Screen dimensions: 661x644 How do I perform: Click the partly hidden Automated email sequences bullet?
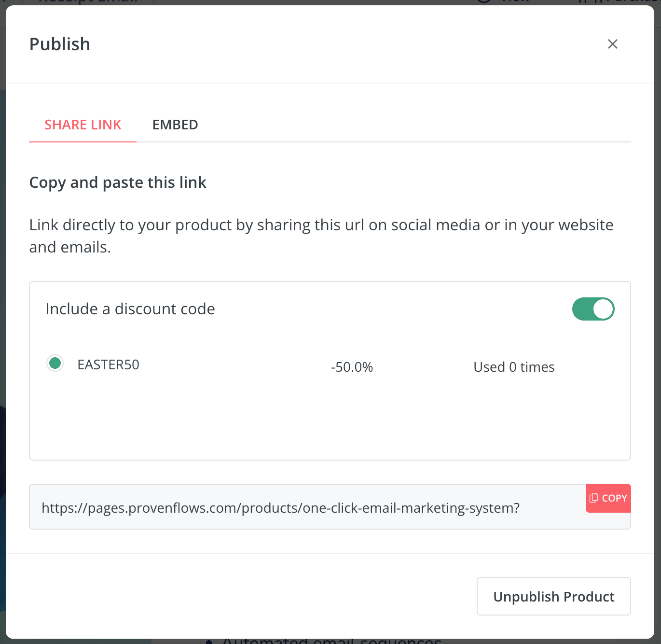tap(331, 641)
